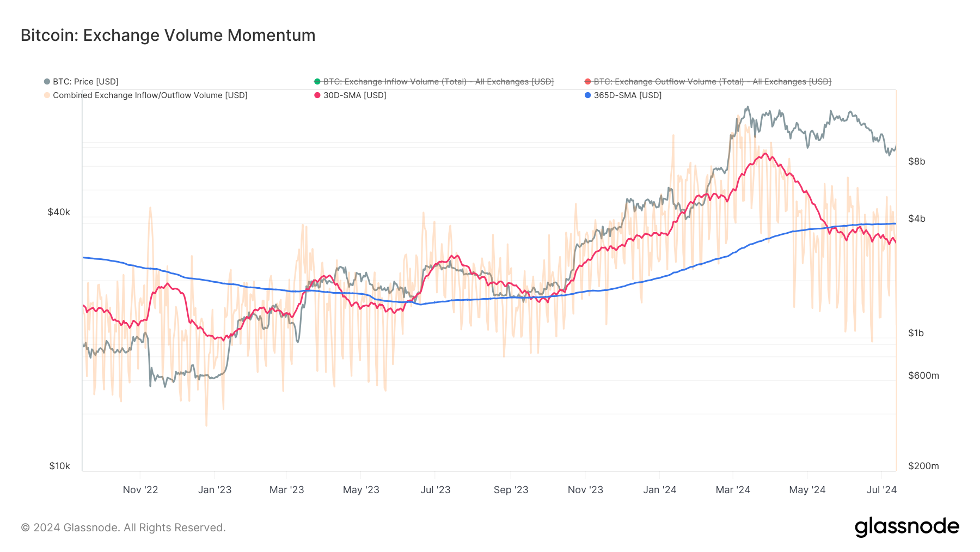Click the $600m right axis label
980x552 pixels.
point(923,375)
